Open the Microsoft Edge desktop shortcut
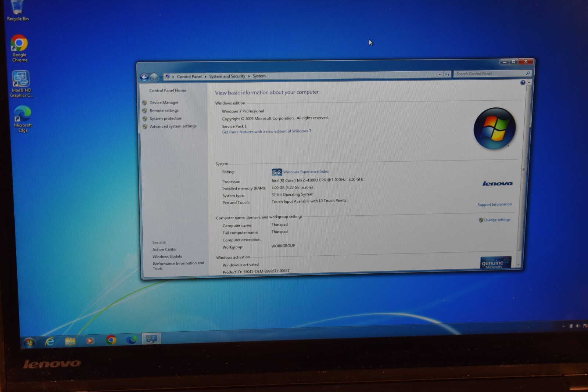 pyautogui.click(x=23, y=119)
